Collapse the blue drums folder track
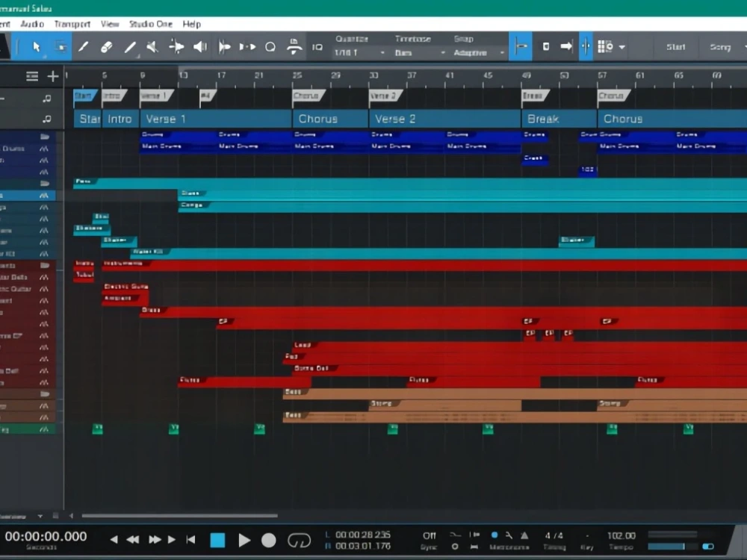This screenshot has height=560, width=747. [45, 137]
